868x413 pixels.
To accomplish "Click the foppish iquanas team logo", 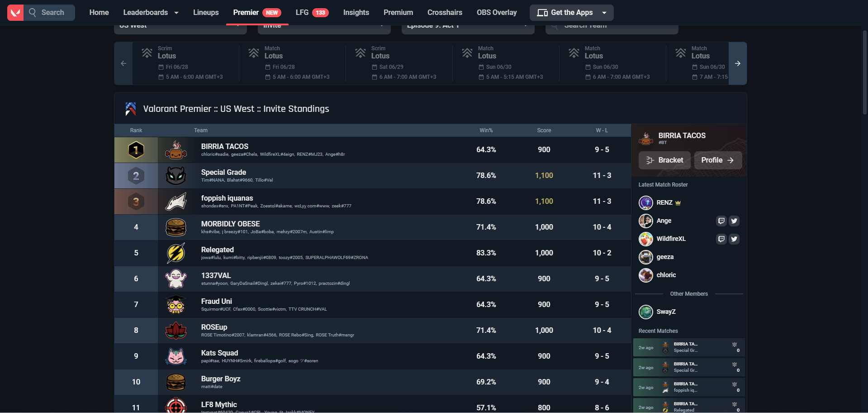I will [x=176, y=202].
